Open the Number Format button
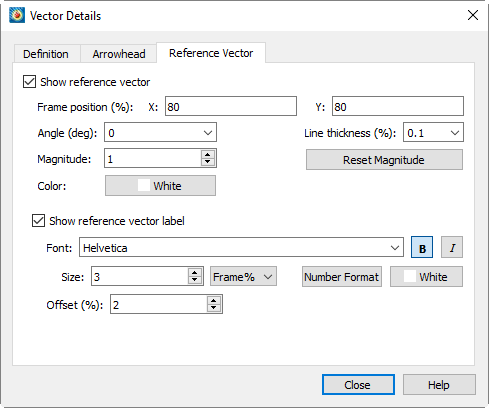The width and height of the screenshot is (489, 408). click(342, 277)
